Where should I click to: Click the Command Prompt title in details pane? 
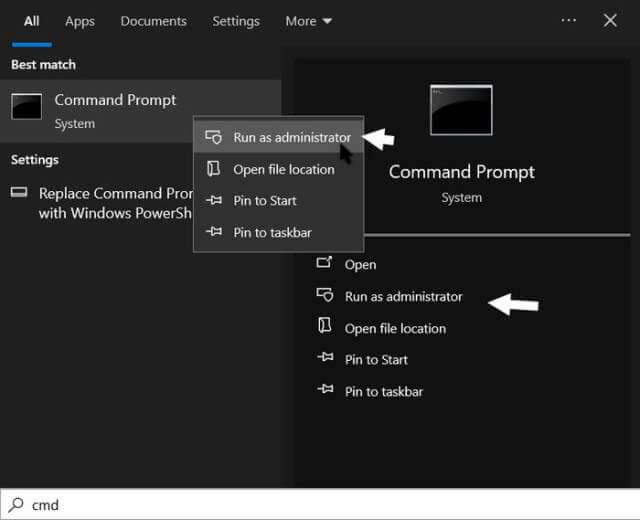[461, 172]
